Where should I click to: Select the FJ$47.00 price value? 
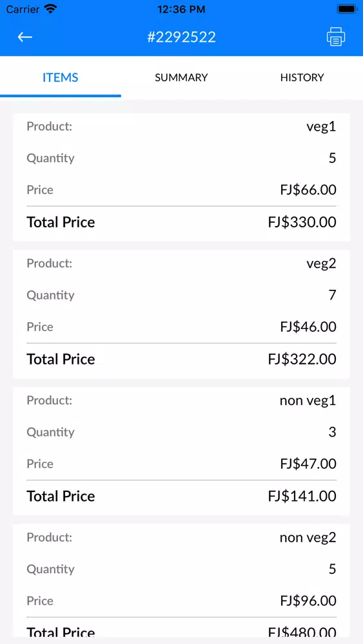pos(308,464)
